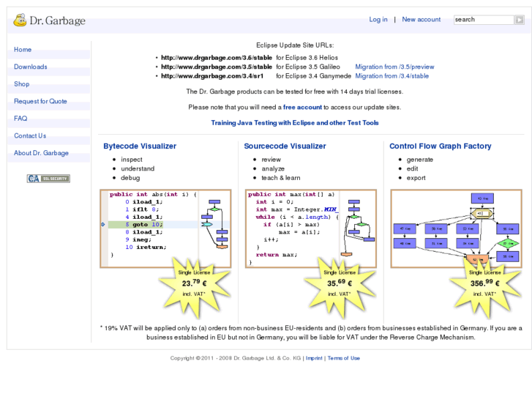Click the free account link
Image resolution: width=532 pixels, height=399 pixels.
pyautogui.click(x=302, y=108)
